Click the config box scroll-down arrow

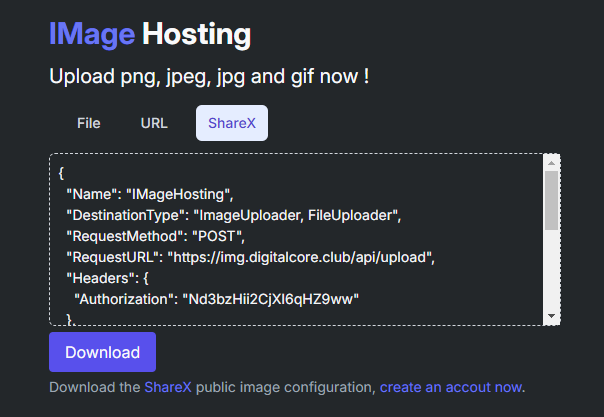551,316
